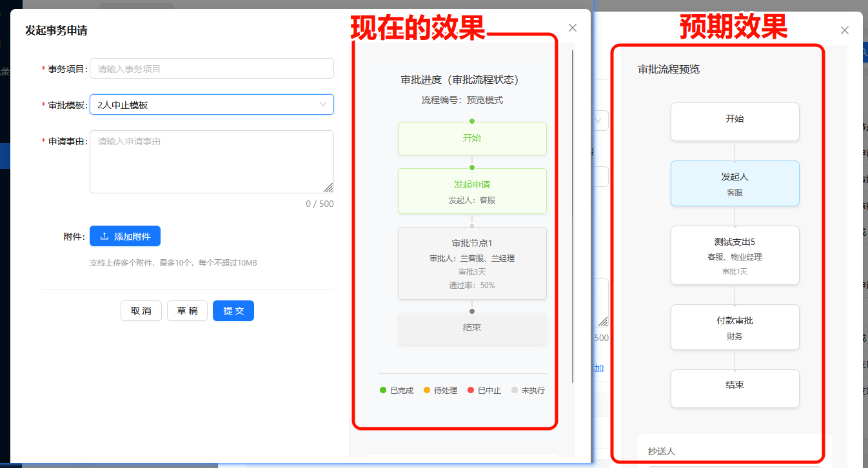Viewport: 868px width, 468px height.
Task: Click the red 已中止 status dot
Action: click(470, 390)
